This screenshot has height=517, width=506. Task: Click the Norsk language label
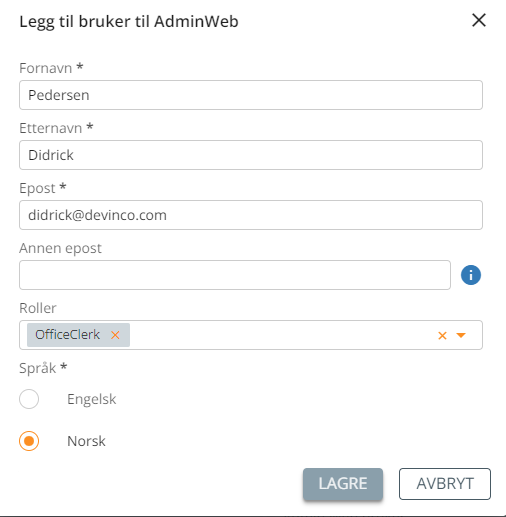[86, 441]
